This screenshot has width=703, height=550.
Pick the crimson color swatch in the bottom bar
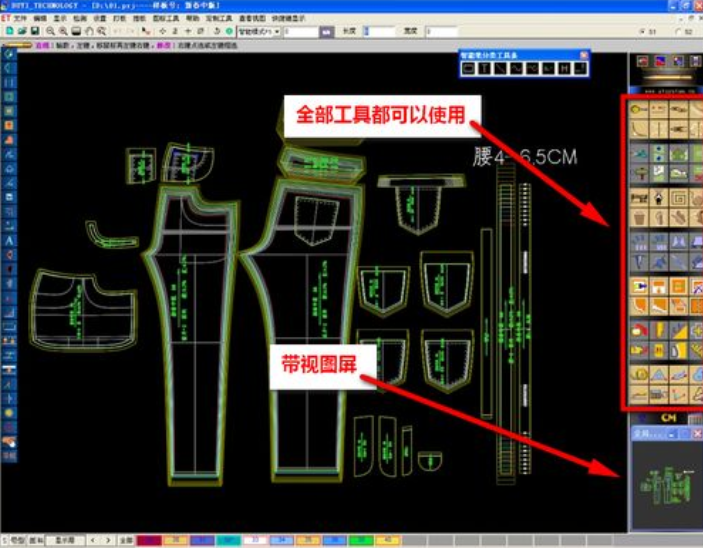point(148,540)
